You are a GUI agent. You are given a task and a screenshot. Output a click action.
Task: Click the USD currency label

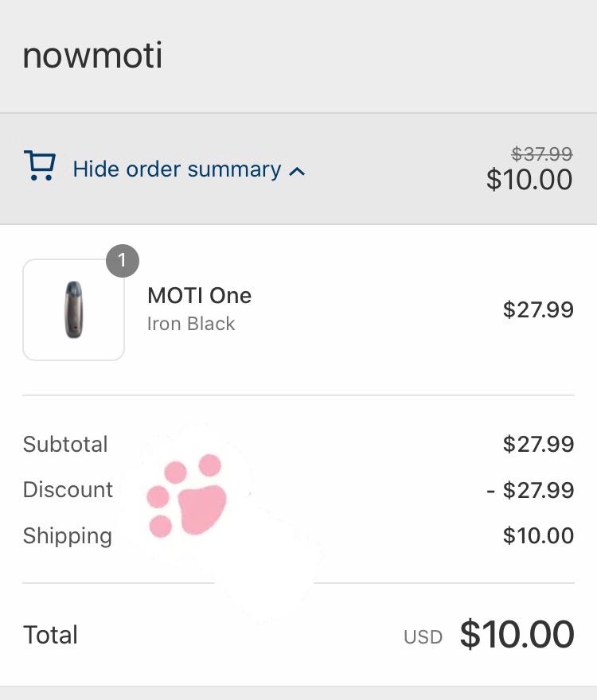423,637
